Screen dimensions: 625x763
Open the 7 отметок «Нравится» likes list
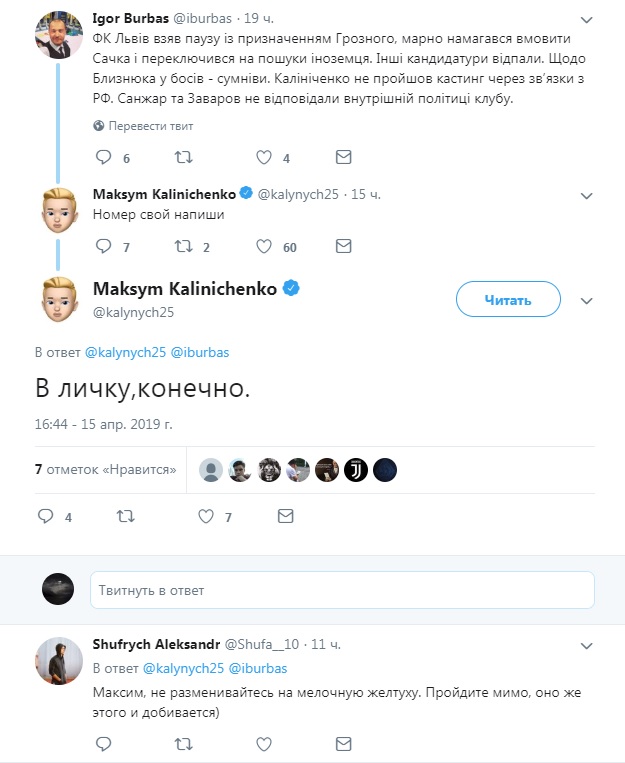tap(105, 469)
